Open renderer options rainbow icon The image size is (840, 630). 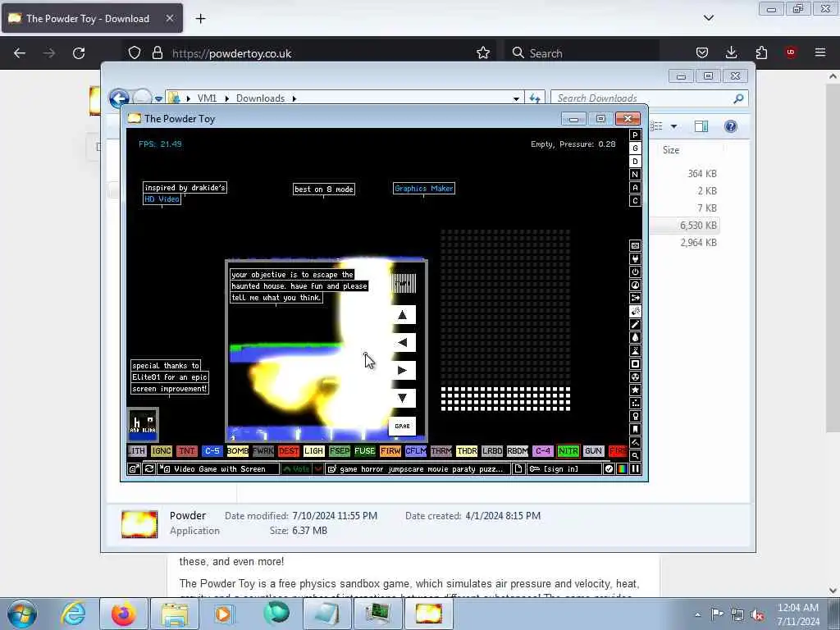click(622, 468)
